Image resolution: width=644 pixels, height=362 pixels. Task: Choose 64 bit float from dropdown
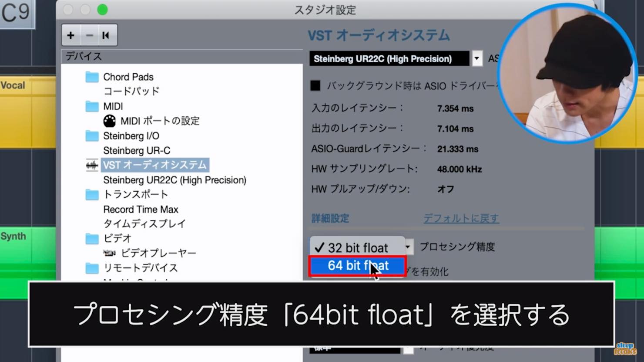pyautogui.click(x=357, y=266)
